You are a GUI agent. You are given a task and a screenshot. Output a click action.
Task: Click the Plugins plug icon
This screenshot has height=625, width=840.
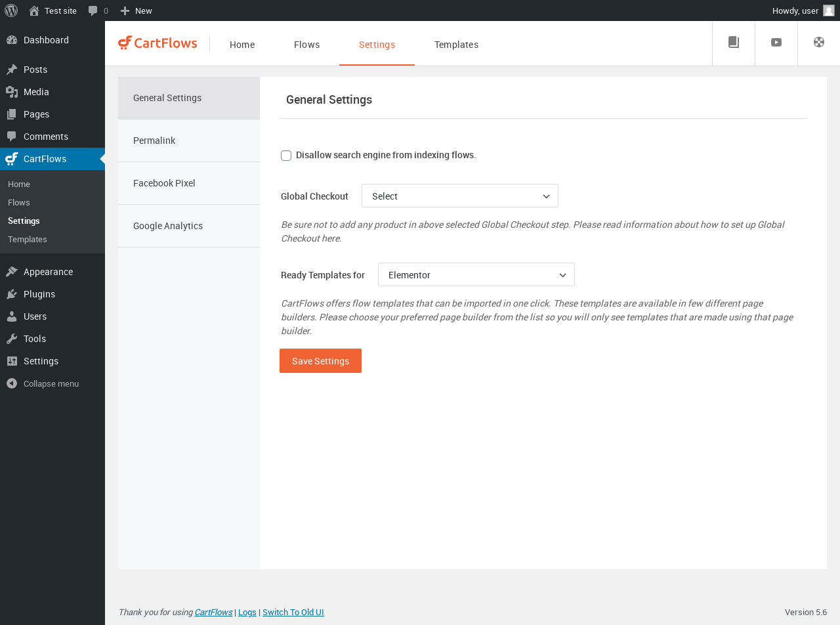[x=12, y=294]
